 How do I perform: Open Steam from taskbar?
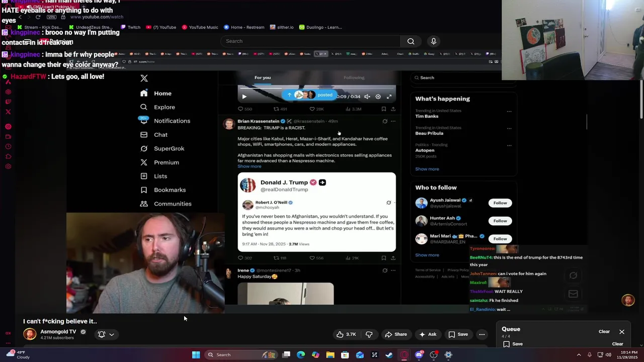click(389, 355)
